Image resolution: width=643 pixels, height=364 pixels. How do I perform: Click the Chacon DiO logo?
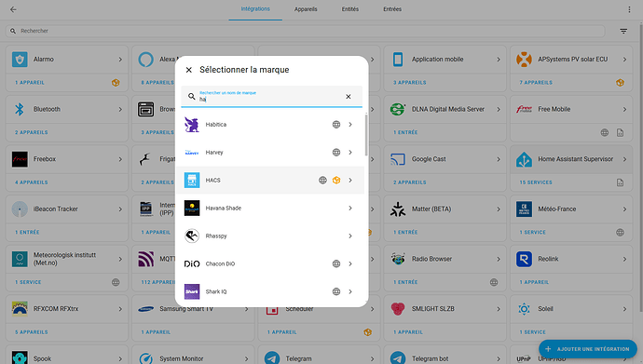pos(192,263)
